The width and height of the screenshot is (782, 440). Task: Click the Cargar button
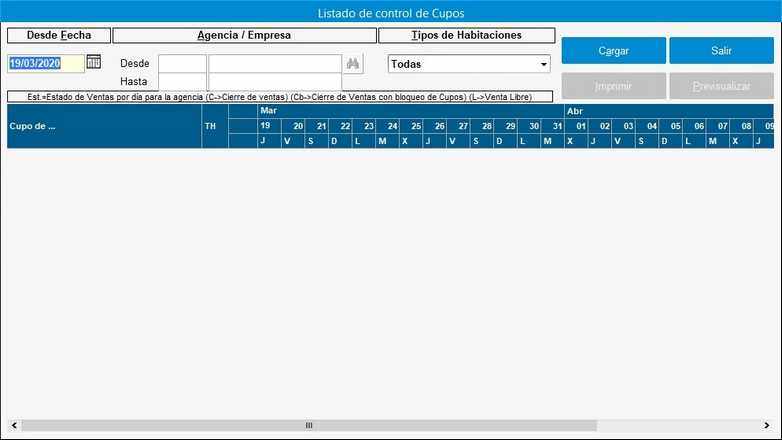(x=613, y=50)
